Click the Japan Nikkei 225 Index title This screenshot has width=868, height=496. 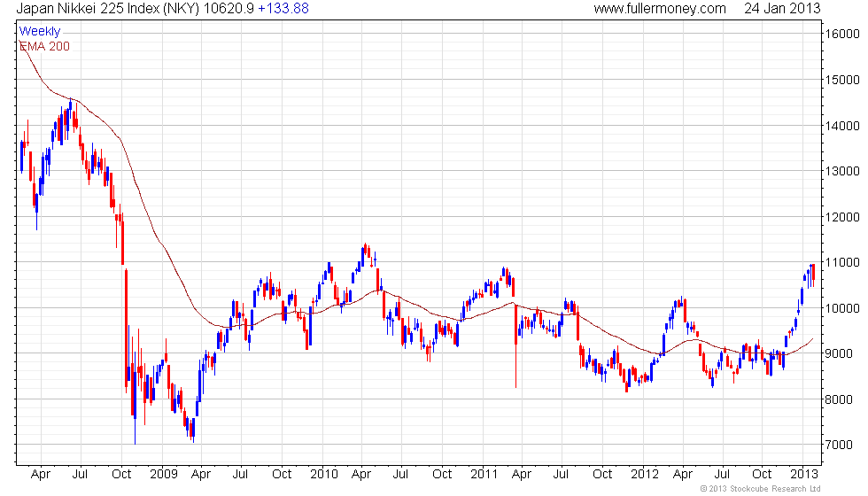click(x=107, y=8)
